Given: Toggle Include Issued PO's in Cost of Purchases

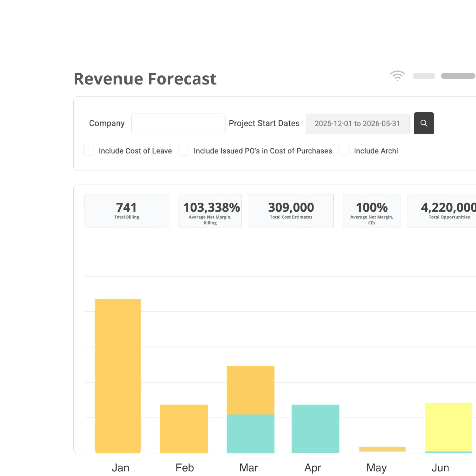Looking at the screenshot, I should click(x=184, y=150).
